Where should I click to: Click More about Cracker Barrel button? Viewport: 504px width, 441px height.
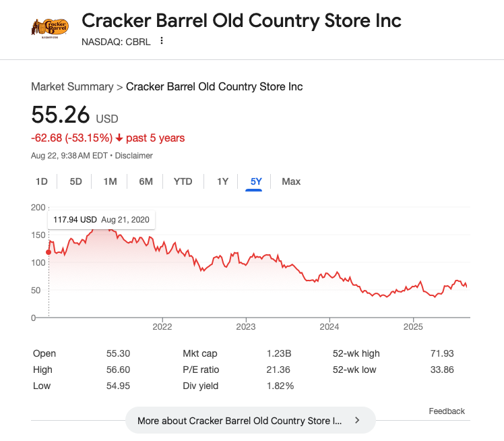coord(239,420)
